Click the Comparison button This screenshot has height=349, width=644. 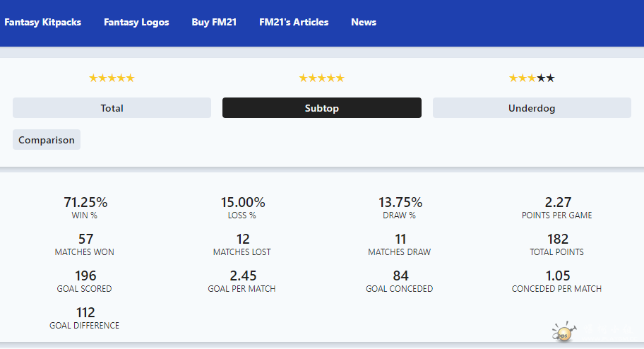coord(47,140)
